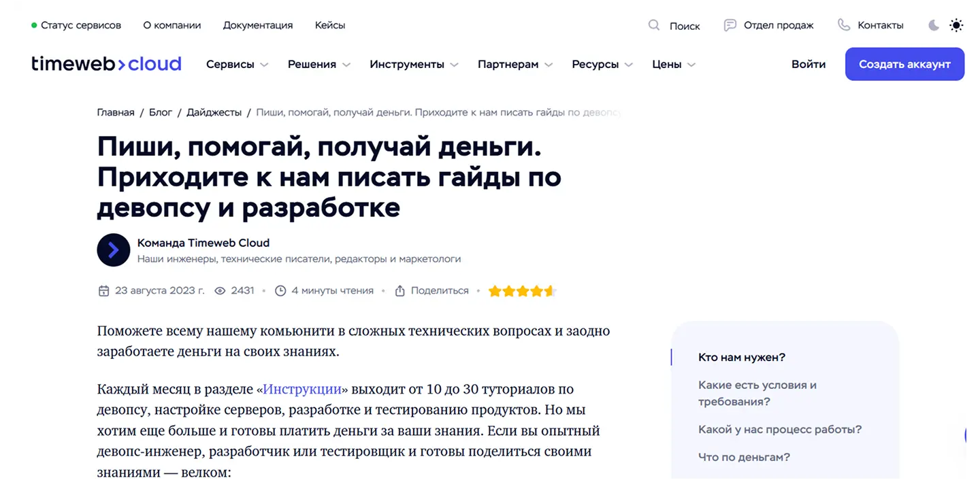Click the share icon next to Поделиться
Screen dimensions: 980x480
400,291
